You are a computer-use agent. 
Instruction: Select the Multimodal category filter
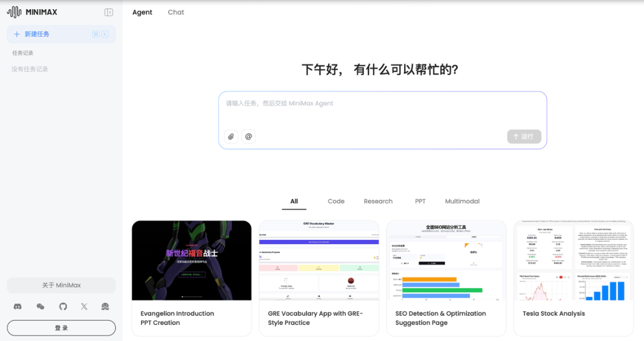(462, 201)
